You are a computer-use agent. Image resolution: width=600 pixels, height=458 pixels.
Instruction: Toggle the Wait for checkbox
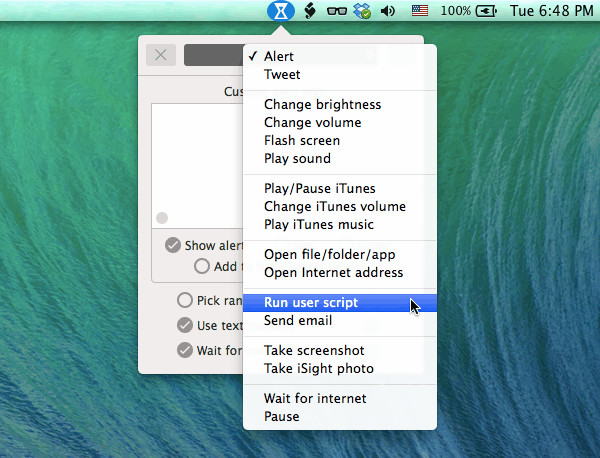[x=185, y=350]
